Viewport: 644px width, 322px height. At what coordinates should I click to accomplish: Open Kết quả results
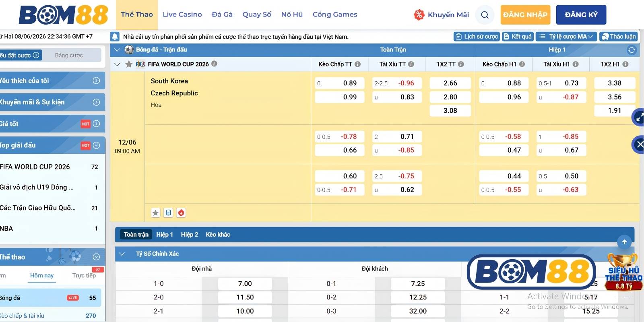pos(518,37)
